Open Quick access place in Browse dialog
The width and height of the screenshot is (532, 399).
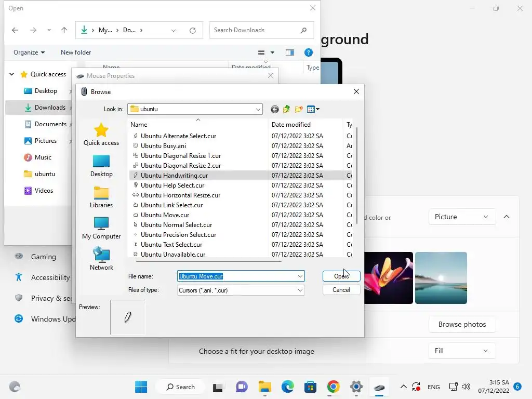click(x=101, y=135)
